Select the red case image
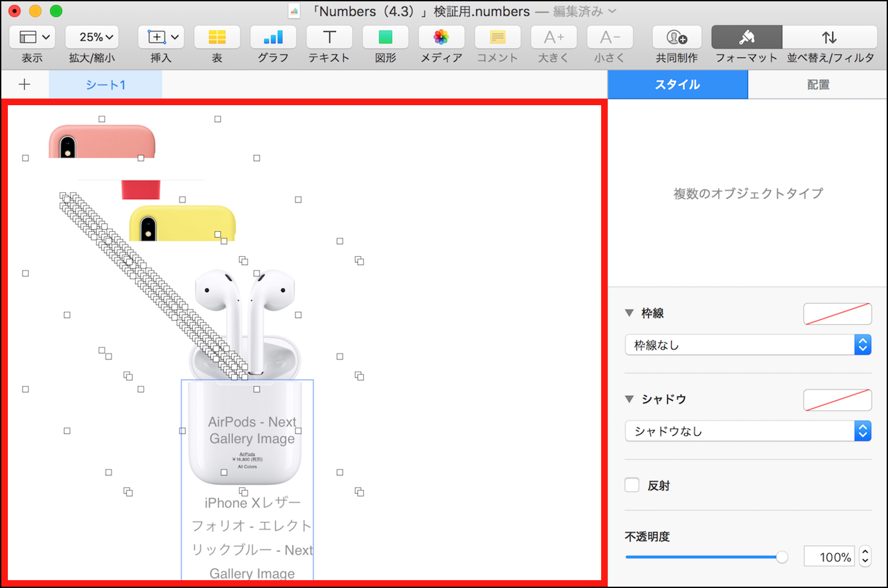This screenshot has width=888, height=588. tap(140, 189)
